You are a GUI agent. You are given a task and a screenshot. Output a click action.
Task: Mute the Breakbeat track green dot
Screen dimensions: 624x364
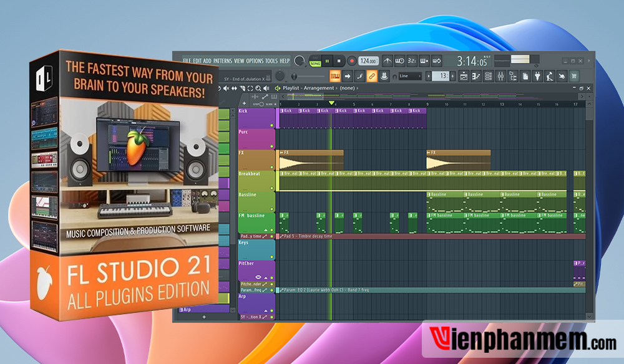click(x=271, y=188)
